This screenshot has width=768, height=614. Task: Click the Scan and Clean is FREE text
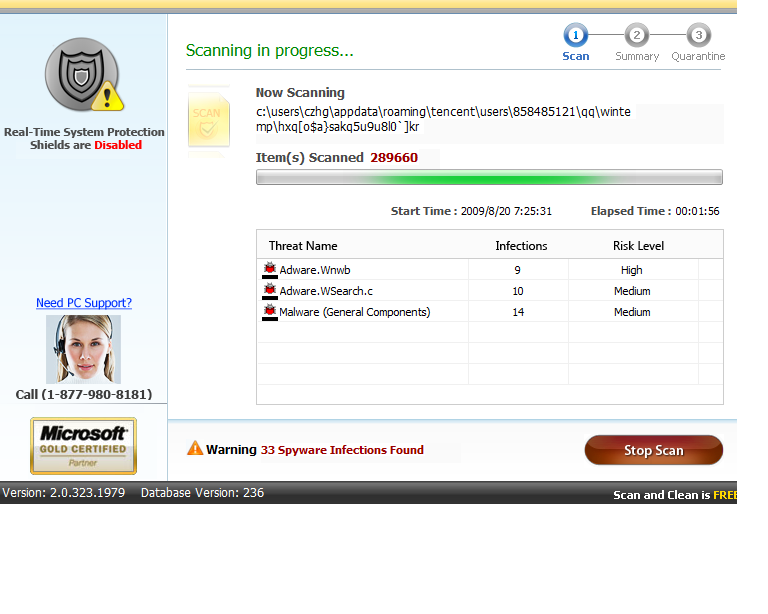[675, 495]
